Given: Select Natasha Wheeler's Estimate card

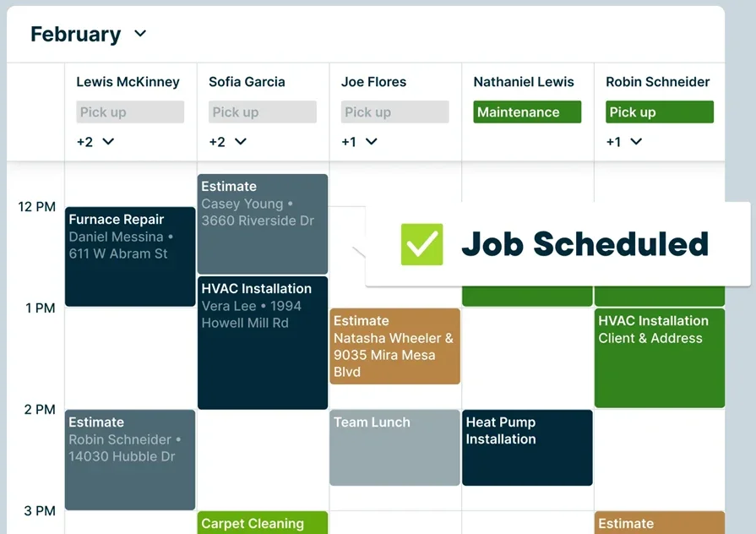Looking at the screenshot, I should (x=394, y=346).
